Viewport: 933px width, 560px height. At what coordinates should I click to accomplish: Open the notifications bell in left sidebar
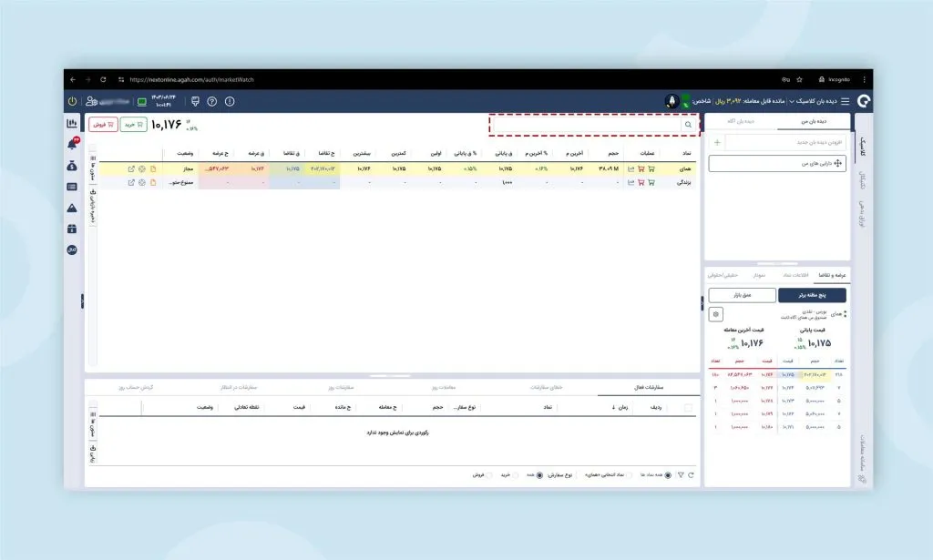click(72, 144)
